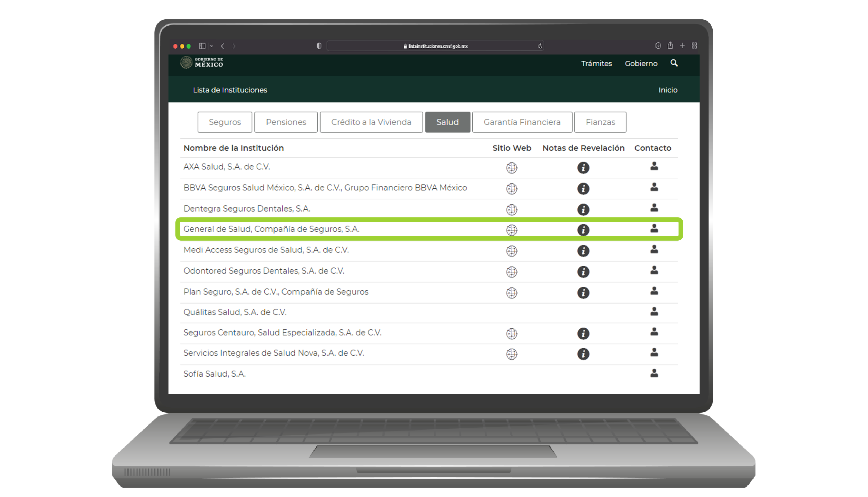View Plan Seguro info notes icon

[x=583, y=293]
